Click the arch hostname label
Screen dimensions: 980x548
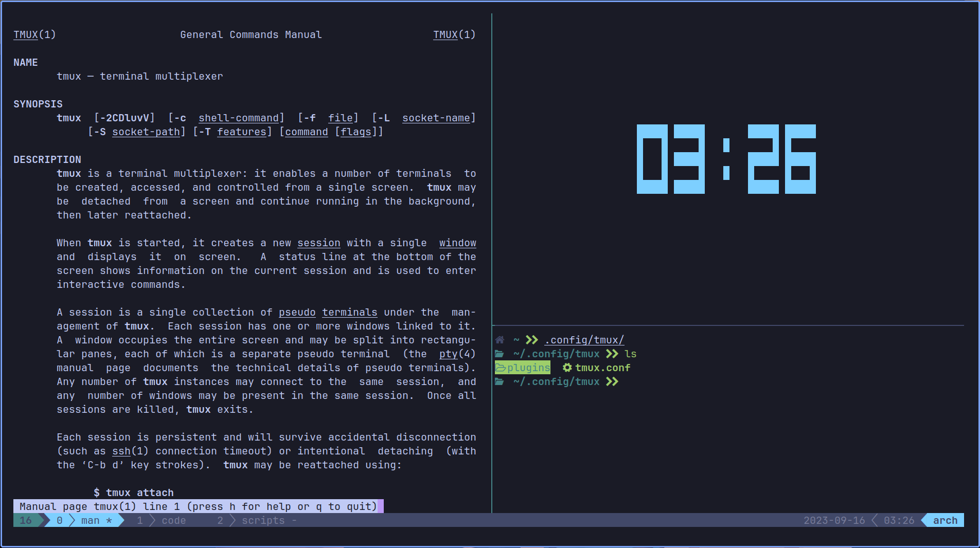tap(946, 520)
